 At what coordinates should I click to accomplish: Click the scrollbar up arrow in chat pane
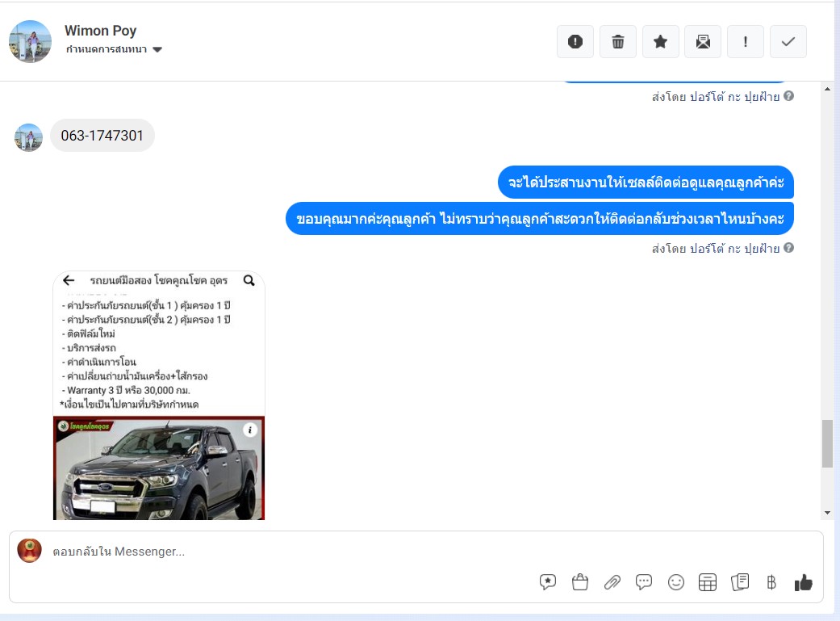(827, 89)
